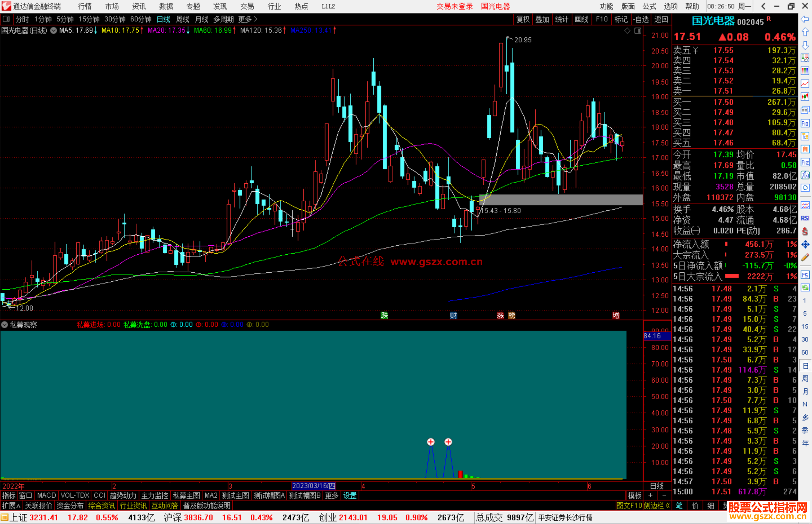The height and width of the screenshot is (524, 812).
Task: Click the f(x) formula icon in sidebar
Action: click(x=805, y=175)
